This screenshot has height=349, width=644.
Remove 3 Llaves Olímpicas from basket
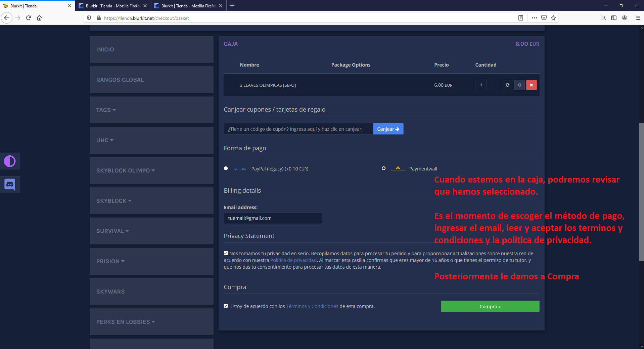(x=532, y=85)
